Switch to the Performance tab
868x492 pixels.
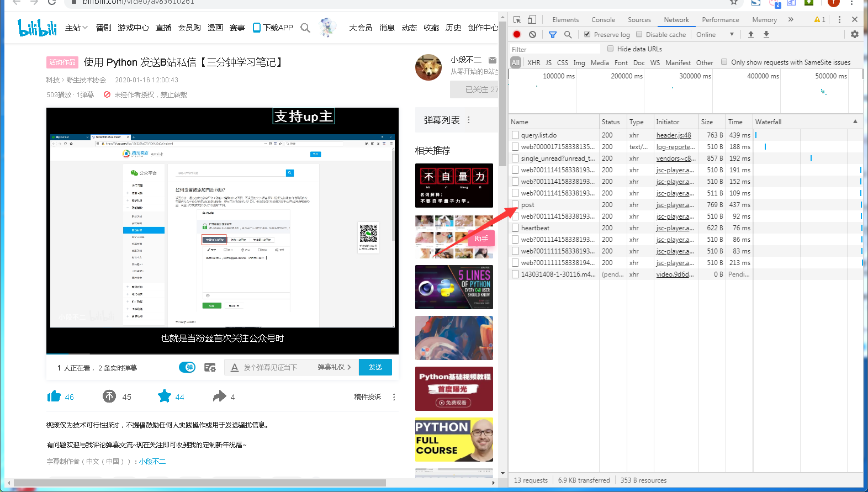click(721, 19)
